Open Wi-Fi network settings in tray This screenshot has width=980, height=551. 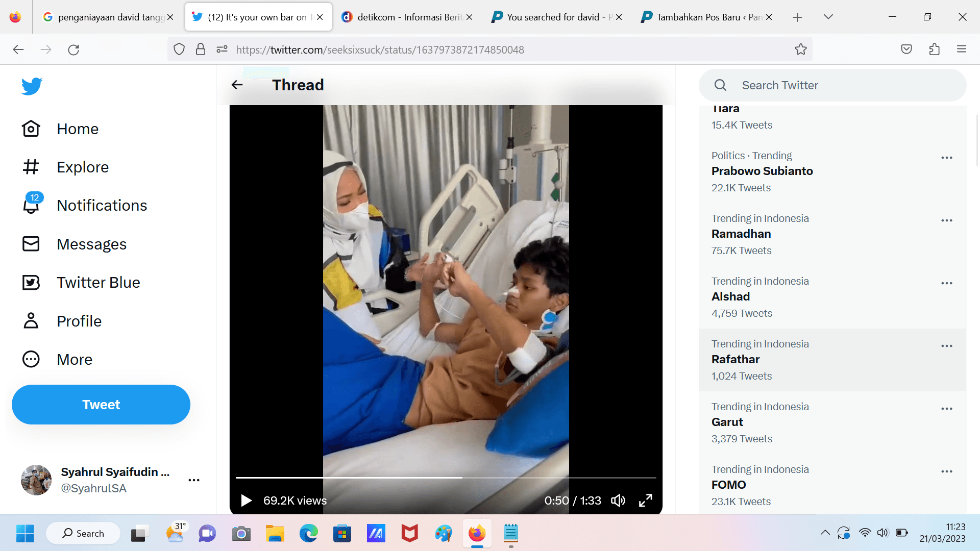click(x=865, y=533)
